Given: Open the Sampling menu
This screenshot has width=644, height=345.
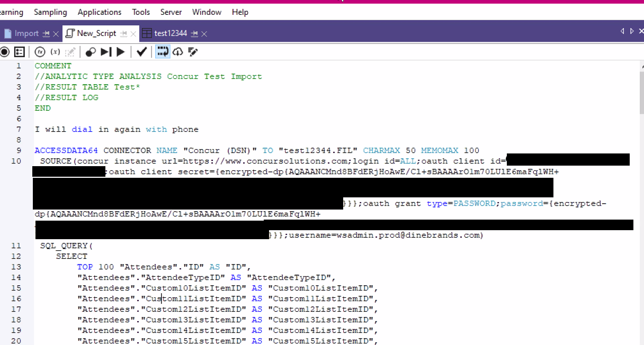Looking at the screenshot, I should tap(50, 12).
